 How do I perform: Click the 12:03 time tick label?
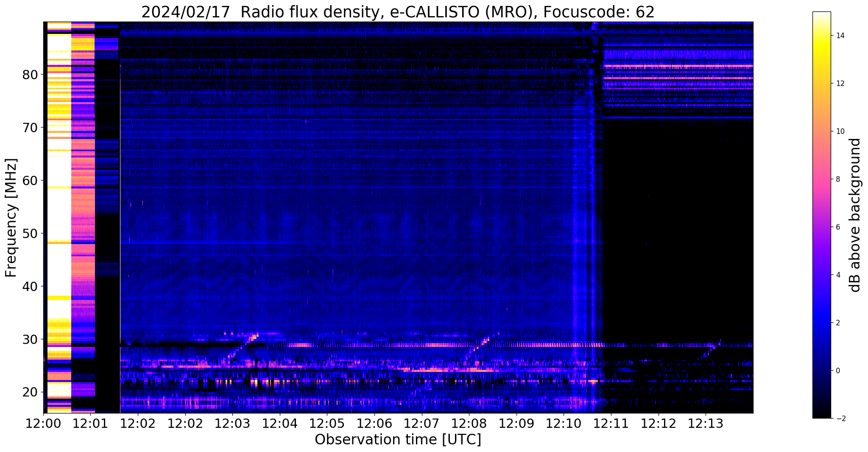click(x=232, y=423)
